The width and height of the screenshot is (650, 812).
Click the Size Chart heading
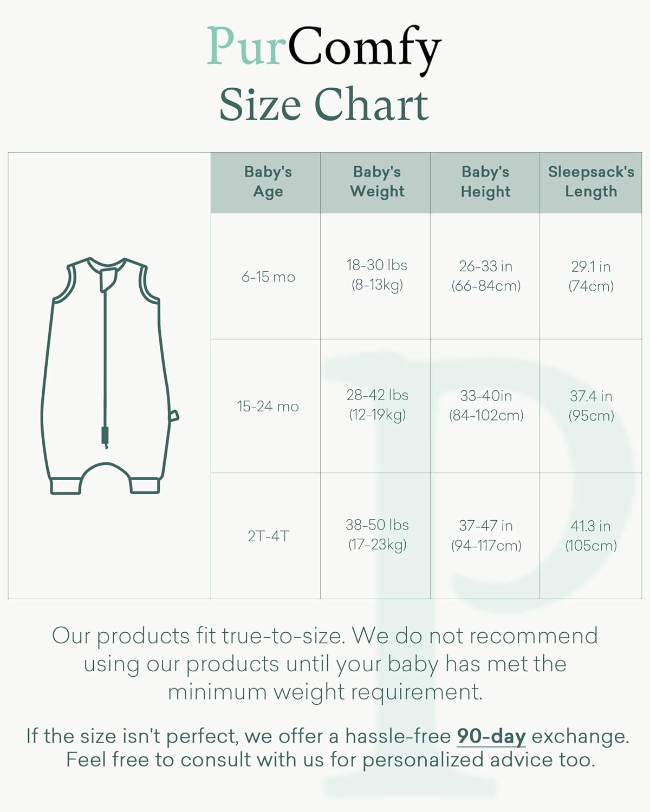pyautogui.click(x=324, y=105)
